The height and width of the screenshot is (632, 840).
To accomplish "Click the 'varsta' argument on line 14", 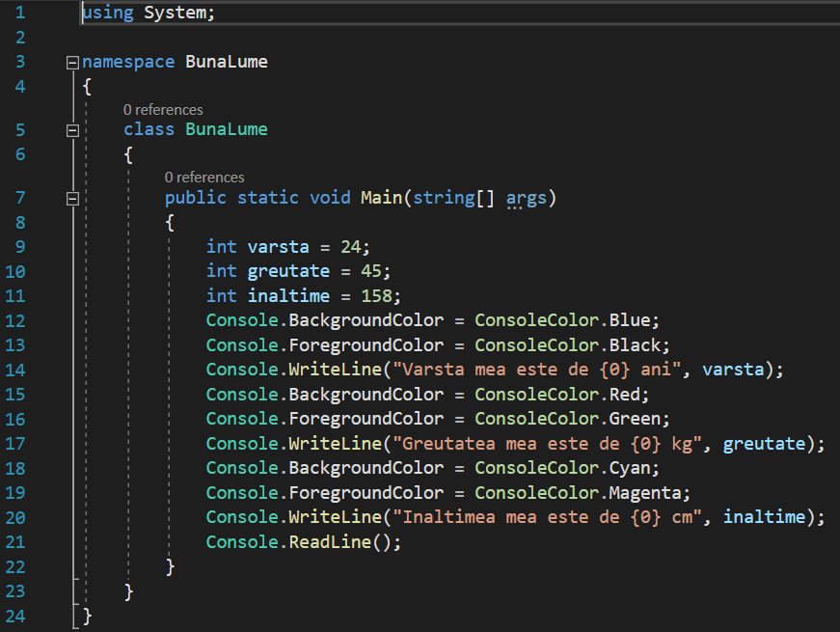I will (x=733, y=370).
